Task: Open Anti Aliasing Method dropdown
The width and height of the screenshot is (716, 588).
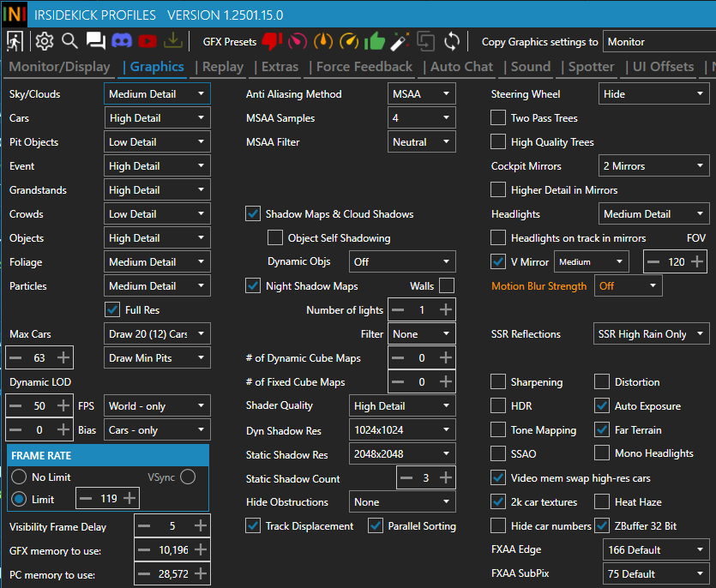Action: (x=422, y=93)
